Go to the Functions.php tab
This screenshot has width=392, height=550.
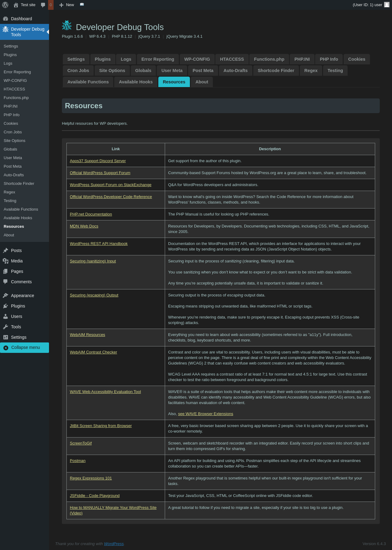pos(269,59)
